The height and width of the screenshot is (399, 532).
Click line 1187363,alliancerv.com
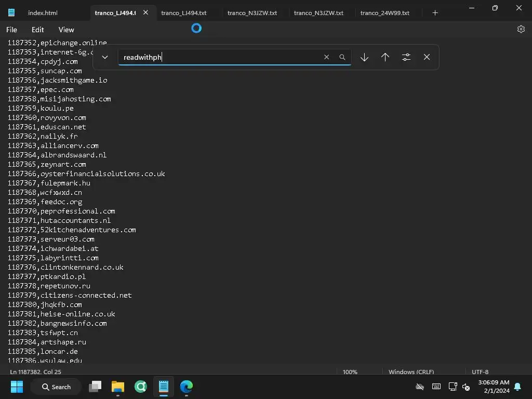coord(53,145)
